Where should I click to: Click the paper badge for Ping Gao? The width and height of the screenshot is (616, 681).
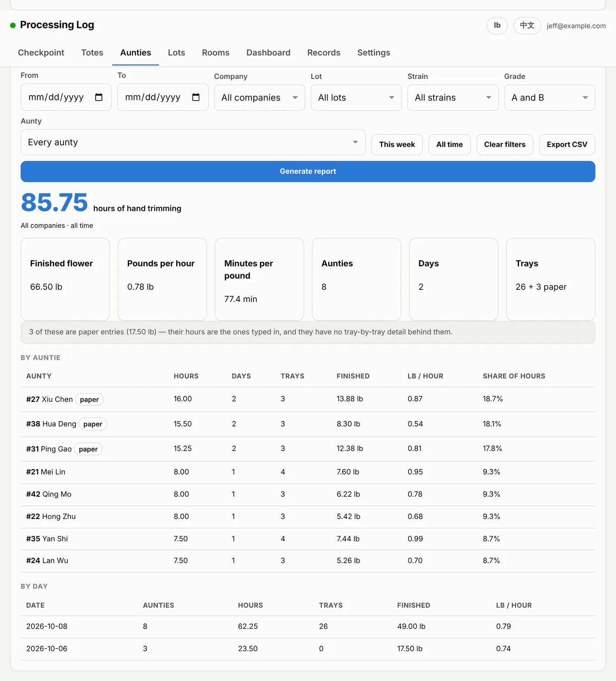point(88,449)
